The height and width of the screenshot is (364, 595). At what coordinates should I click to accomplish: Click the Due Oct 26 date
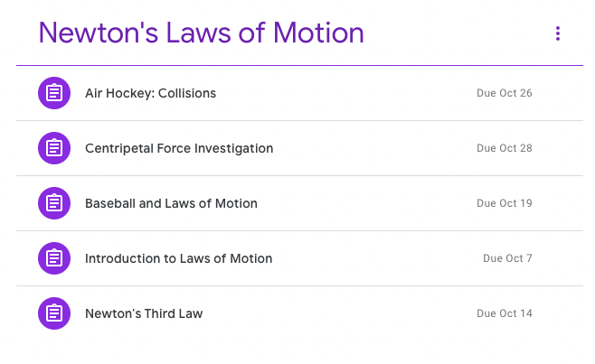505,93
